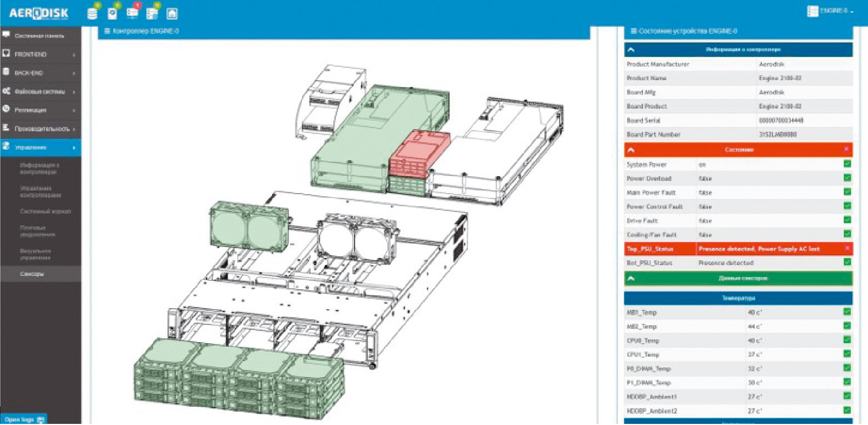
Task: Click the Open logs button
Action: [23, 420]
